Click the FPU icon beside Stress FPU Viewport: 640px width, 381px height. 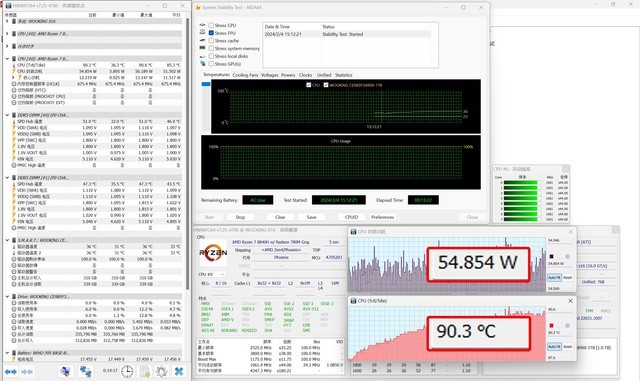[202, 32]
